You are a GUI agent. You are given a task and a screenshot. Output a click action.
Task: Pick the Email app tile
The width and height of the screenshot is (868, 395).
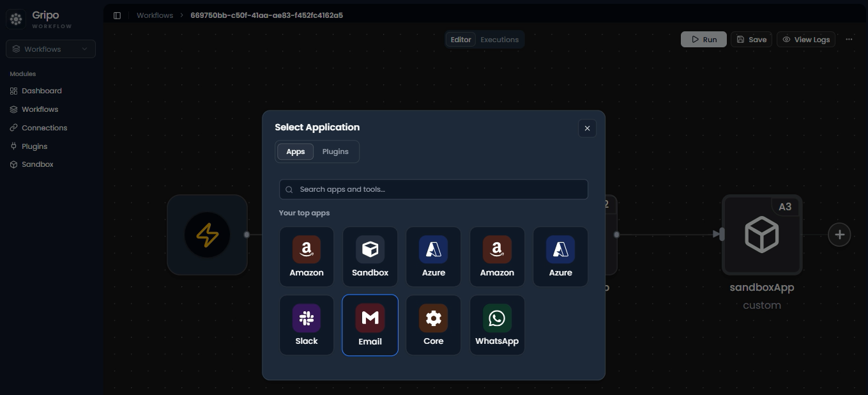pos(370,325)
